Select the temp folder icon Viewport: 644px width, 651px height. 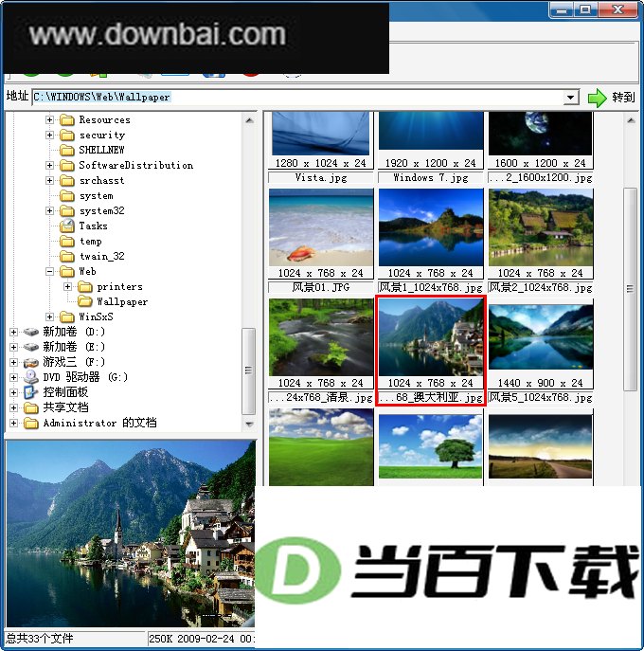[x=67, y=242]
